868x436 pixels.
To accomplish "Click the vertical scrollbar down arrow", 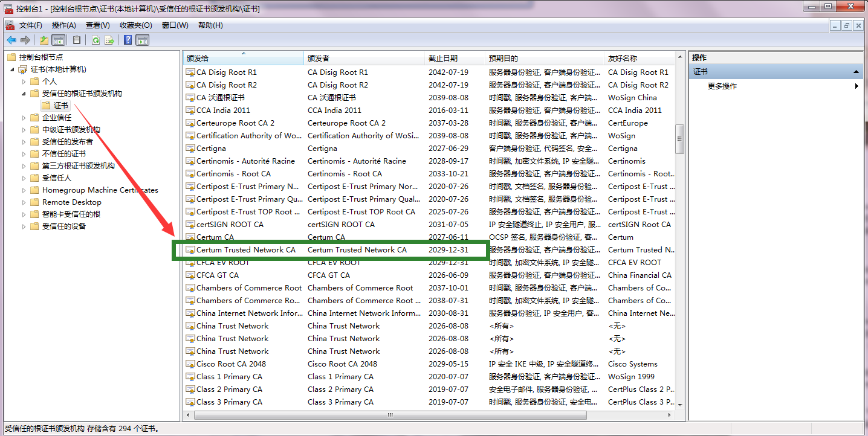I will point(679,405).
